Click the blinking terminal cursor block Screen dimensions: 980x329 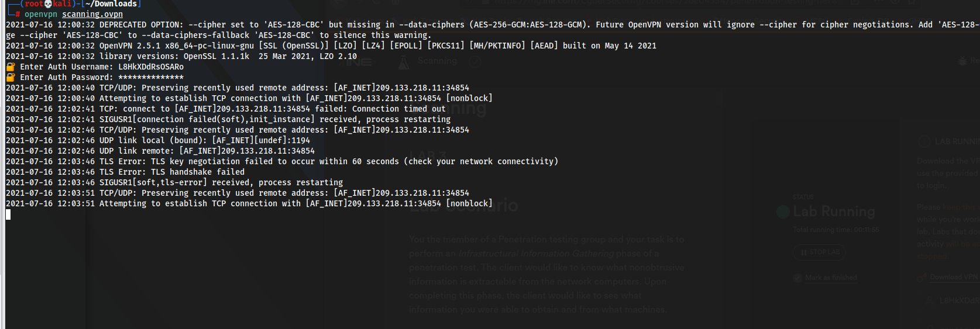8,214
